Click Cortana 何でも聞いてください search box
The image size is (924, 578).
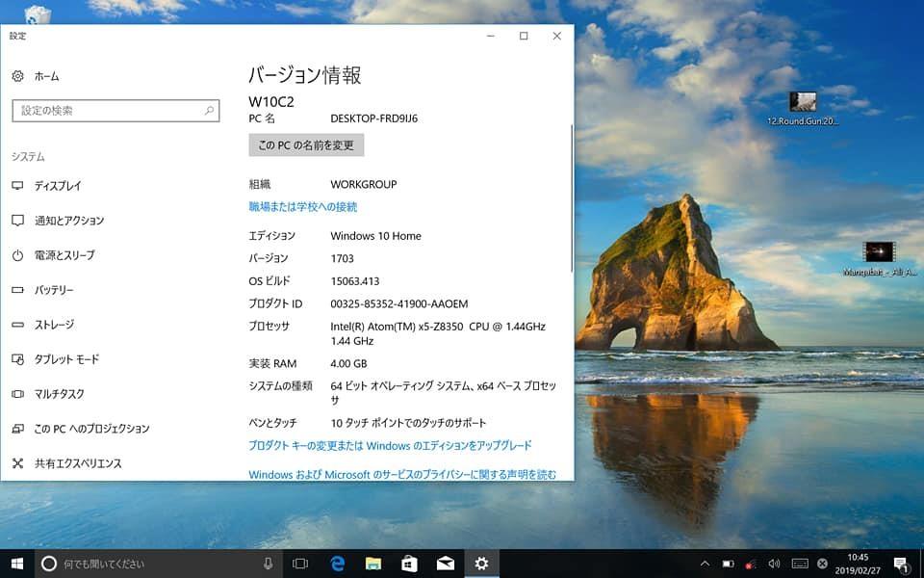tap(159, 564)
